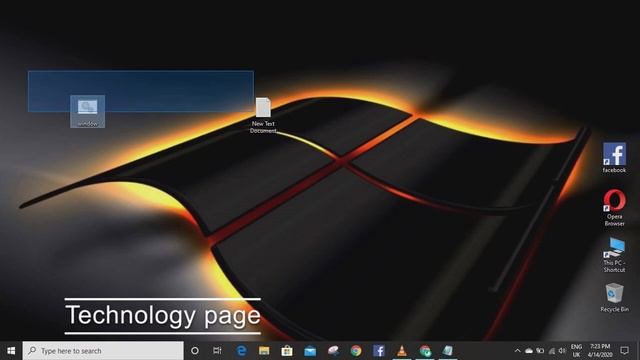Launch Microsoft Edge from the taskbar
This screenshot has height=360, width=640.
click(x=241, y=351)
